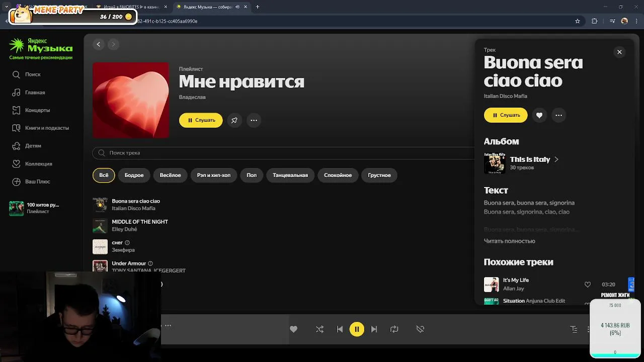Open a new browser tab
644x362 pixels.
pos(258,7)
